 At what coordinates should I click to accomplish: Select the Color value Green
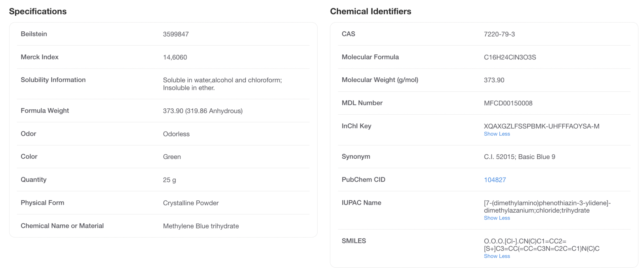pos(172,156)
